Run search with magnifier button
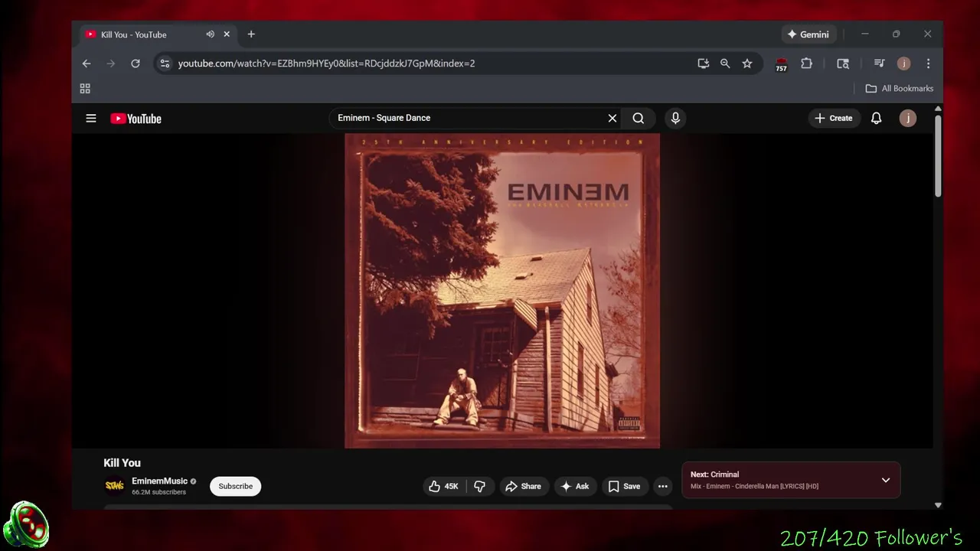Viewport: 980px width, 551px height. tap(639, 118)
